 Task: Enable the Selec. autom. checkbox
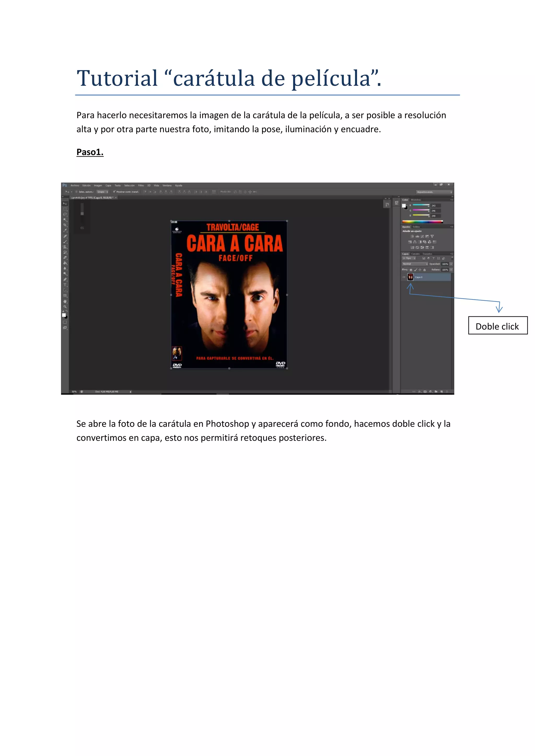(x=77, y=192)
